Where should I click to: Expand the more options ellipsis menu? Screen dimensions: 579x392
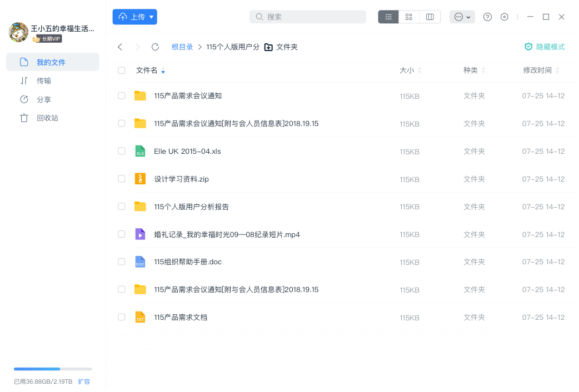462,17
